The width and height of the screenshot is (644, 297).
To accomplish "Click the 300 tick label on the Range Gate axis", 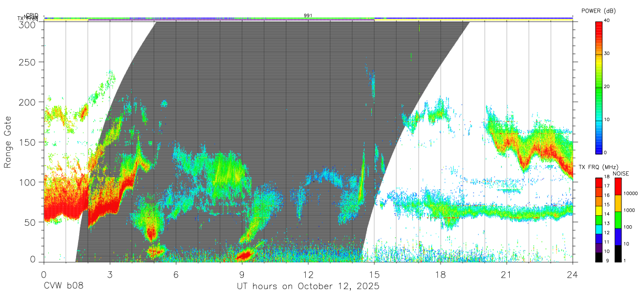I will coord(28,24).
